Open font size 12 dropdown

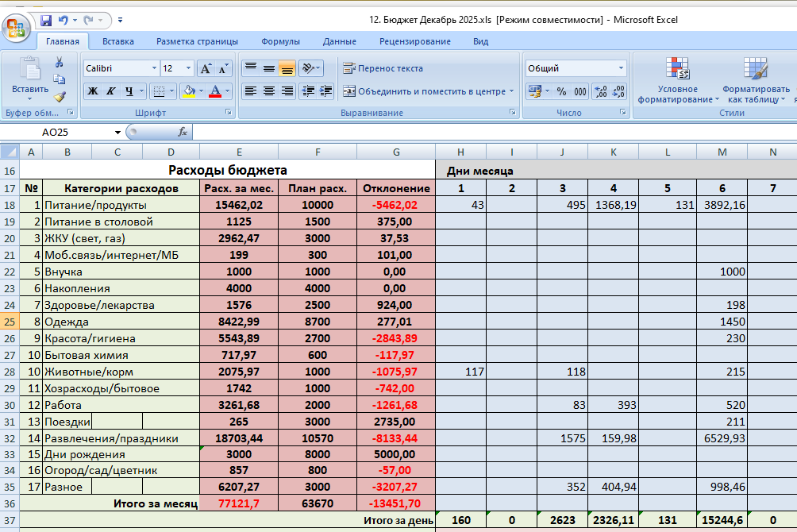tap(188, 68)
